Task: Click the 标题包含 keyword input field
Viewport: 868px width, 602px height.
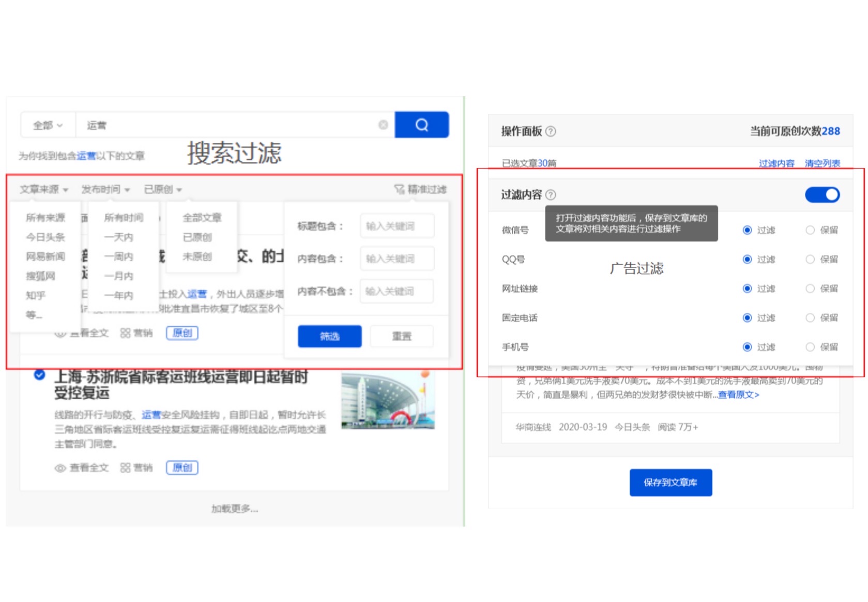Action: click(x=397, y=225)
